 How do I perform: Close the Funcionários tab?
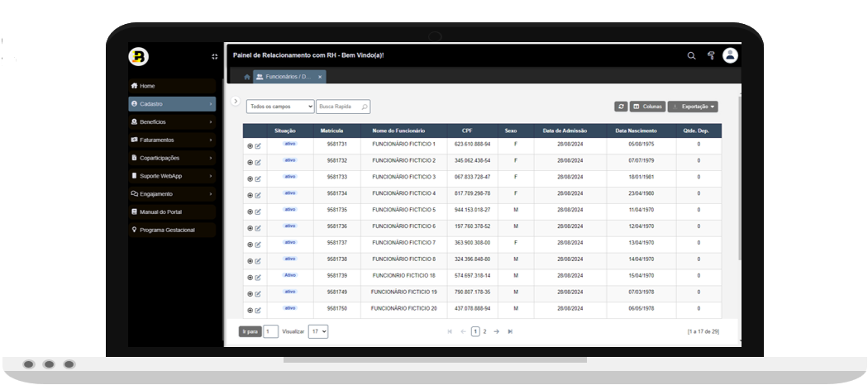tap(320, 77)
